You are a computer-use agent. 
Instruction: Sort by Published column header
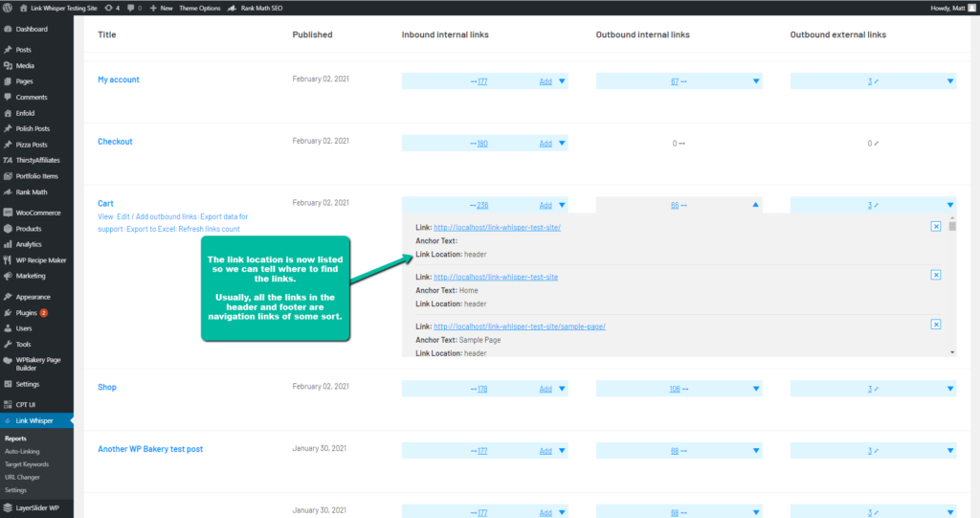(x=313, y=34)
